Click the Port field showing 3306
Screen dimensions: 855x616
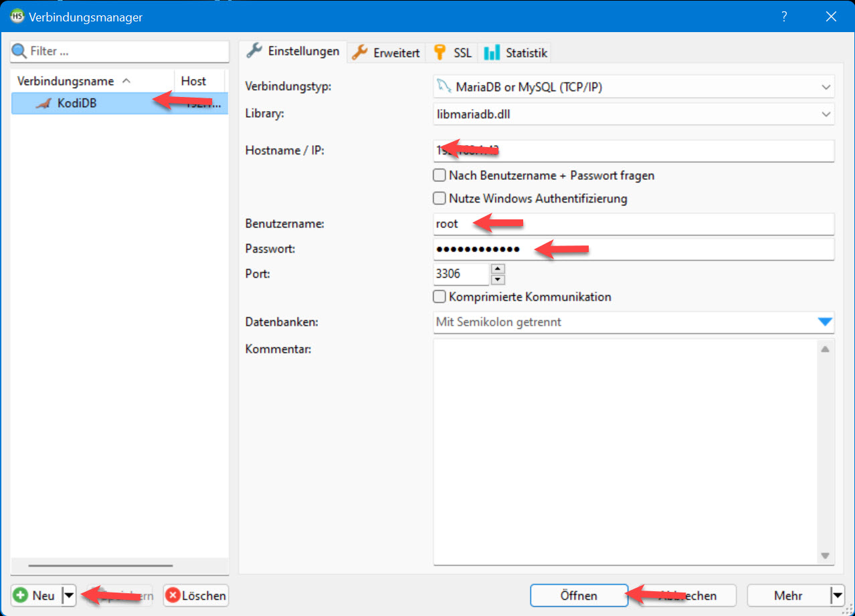[462, 274]
